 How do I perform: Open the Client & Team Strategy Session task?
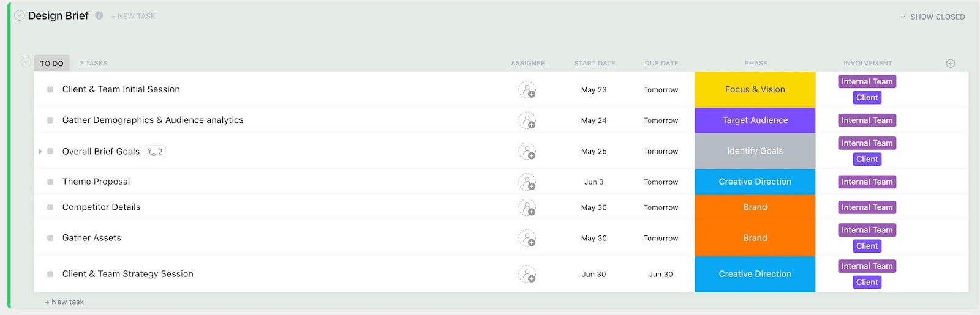tap(127, 274)
